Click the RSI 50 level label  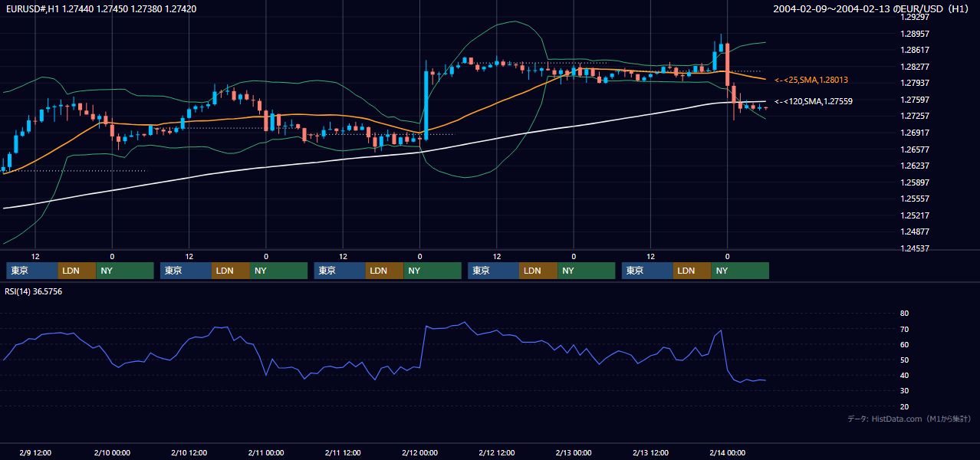904,360
